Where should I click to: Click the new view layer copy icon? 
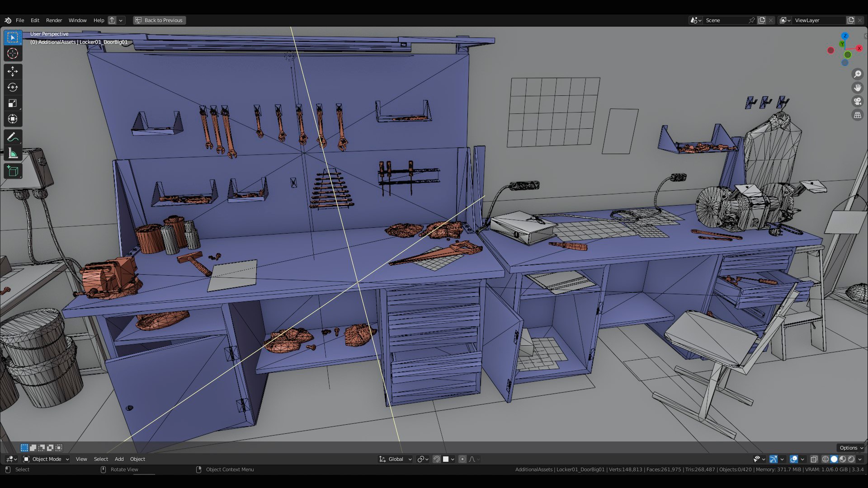point(851,20)
